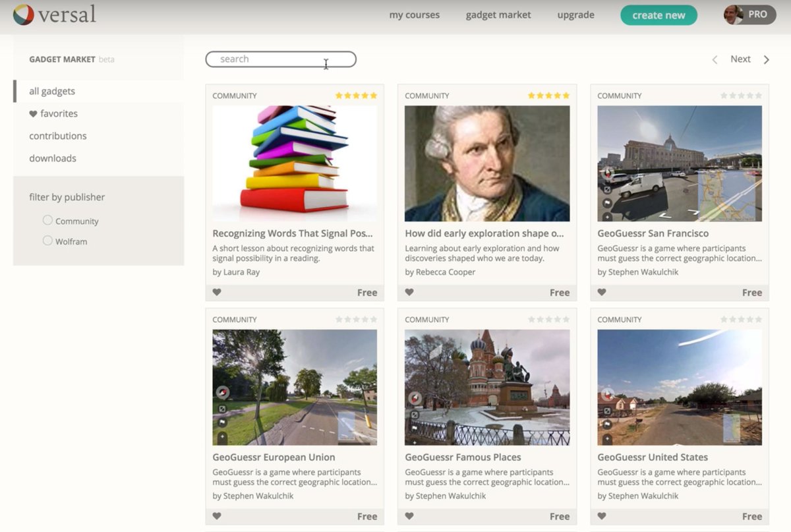The image size is (791, 532).
Task: Open downloads in sidebar
Action: tap(53, 158)
